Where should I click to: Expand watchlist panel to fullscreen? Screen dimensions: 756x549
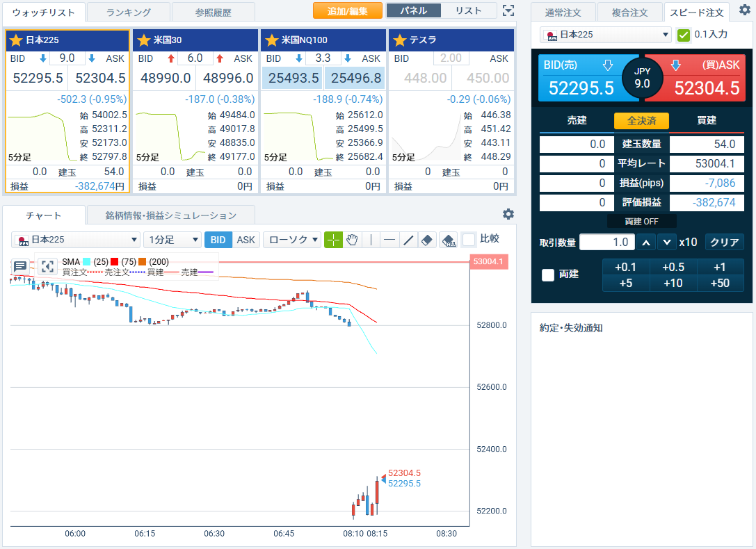[x=508, y=10]
